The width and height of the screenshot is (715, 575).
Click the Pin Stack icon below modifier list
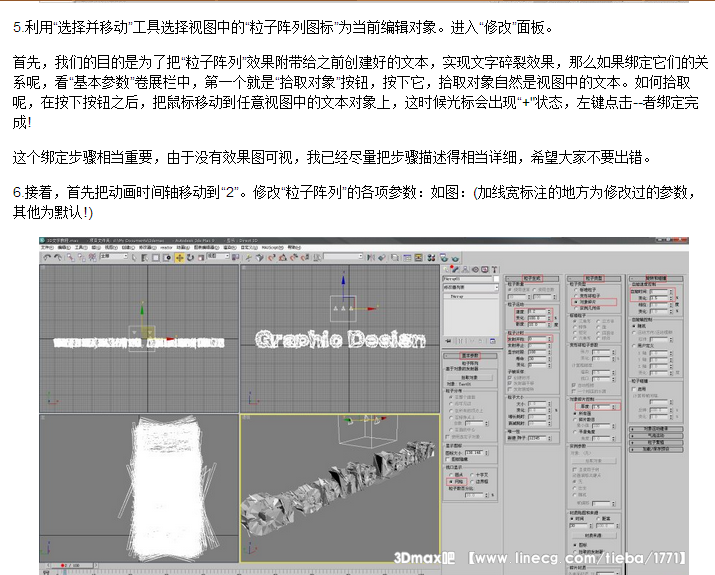pyautogui.click(x=446, y=341)
